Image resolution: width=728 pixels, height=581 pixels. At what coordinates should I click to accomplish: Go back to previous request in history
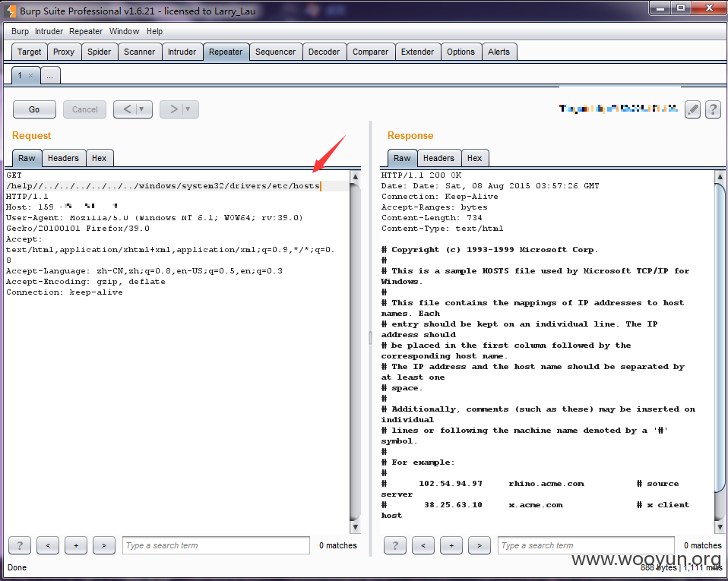pos(127,109)
